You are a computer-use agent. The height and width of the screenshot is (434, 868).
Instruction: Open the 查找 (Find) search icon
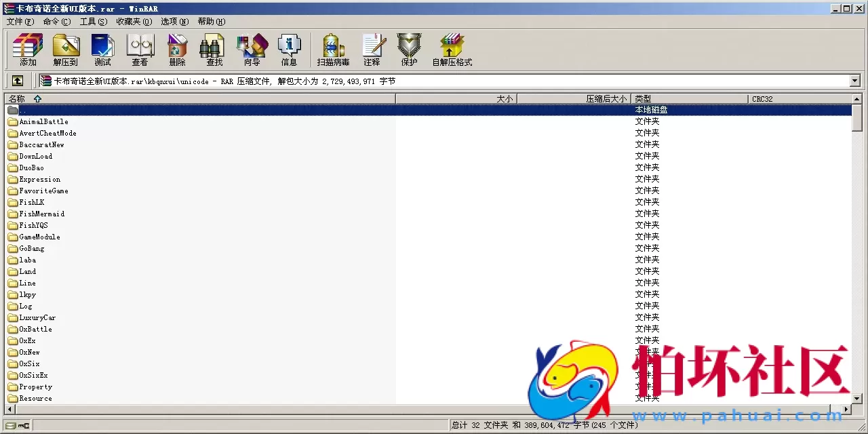pos(214,47)
